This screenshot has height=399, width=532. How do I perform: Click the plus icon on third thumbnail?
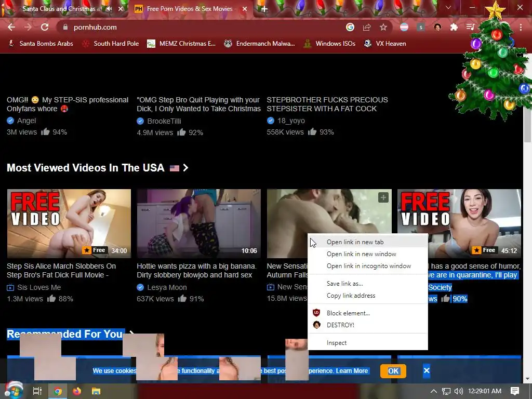click(x=383, y=197)
